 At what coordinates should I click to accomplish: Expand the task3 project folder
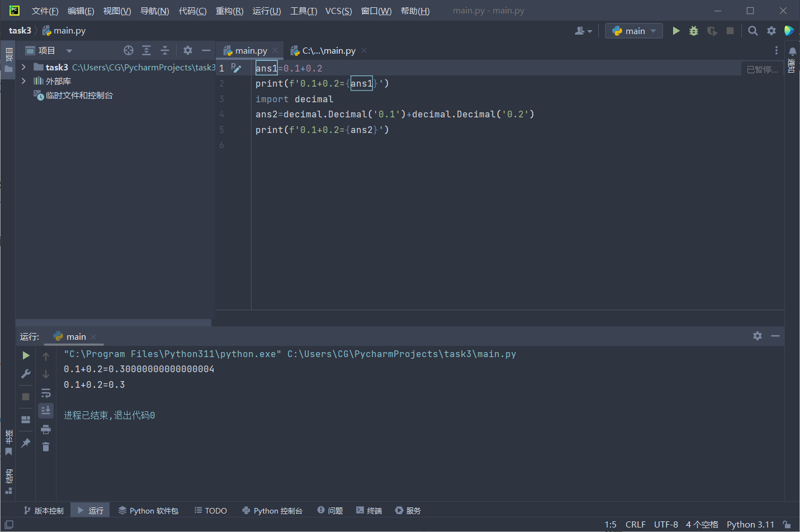pos(23,67)
